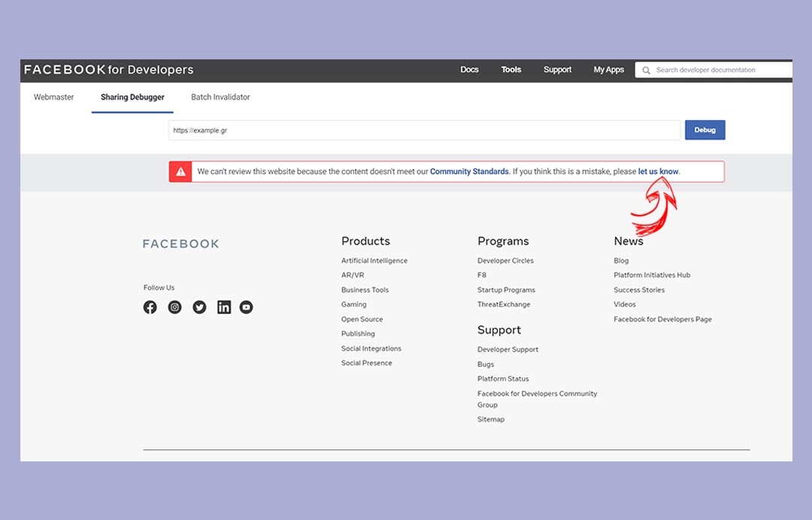Open the Startup Programs link
This screenshot has height=520, width=812.
(506, 290)
